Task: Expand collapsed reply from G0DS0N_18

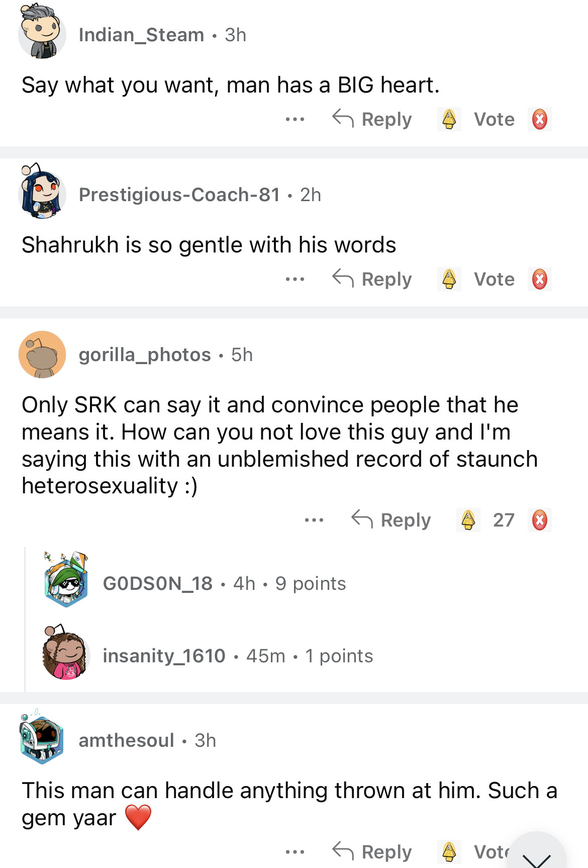Action: (x=224, y=583)
